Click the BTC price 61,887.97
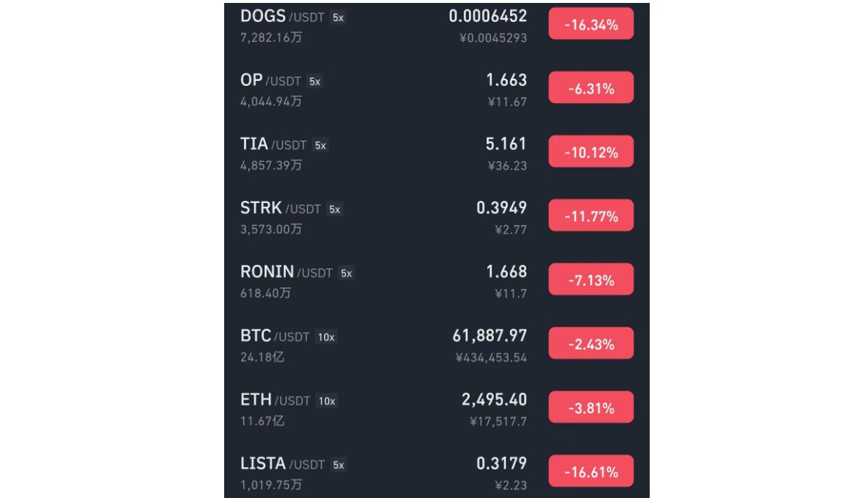 pyautogui.click(x=489, y=335)
